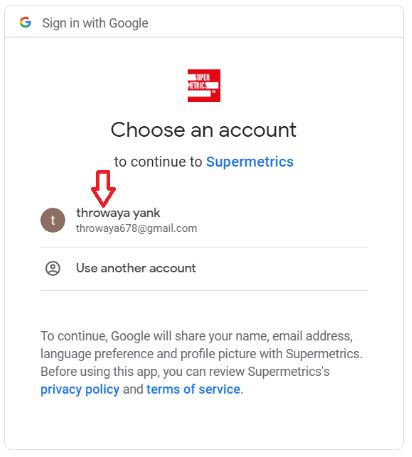Select the brown t avatar circle
412x457 pixels.
click(x=53, y=220)
